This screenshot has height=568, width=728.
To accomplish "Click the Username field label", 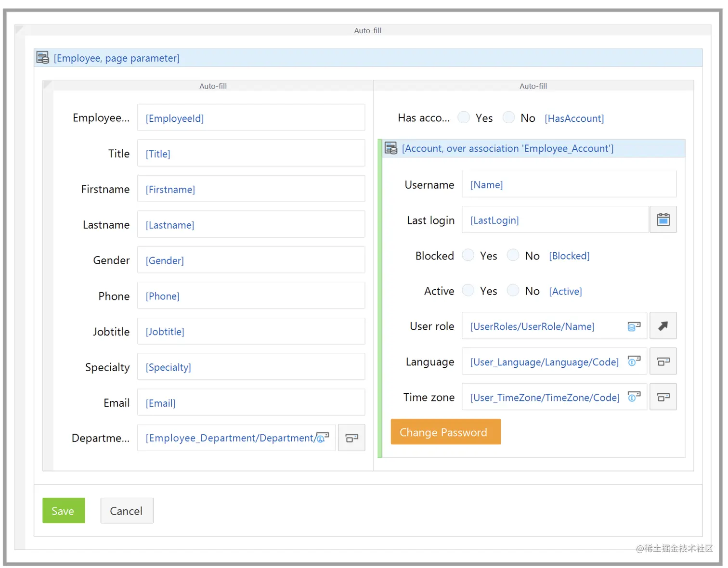I will [x=429, y=185].
